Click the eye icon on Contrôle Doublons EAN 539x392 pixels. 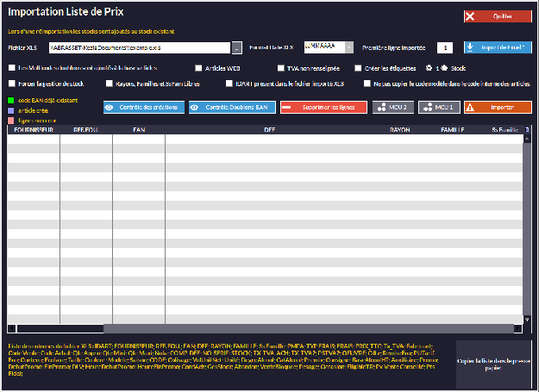coord(195,107)
